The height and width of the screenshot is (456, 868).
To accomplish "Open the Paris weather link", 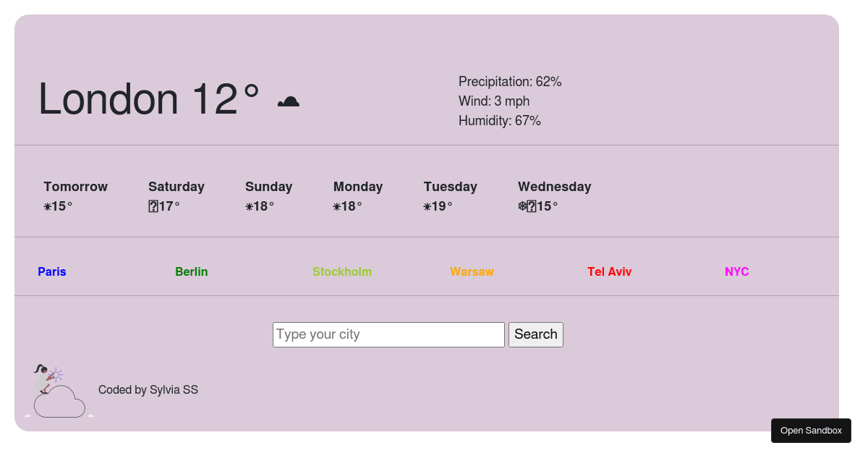I will click(52, 272).
